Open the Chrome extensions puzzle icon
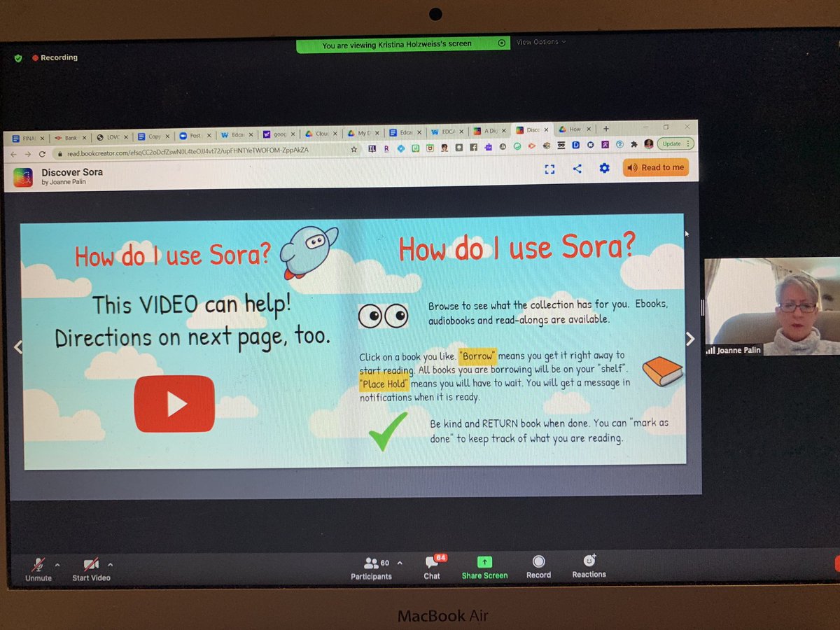 pyautogui.click(x=634, y=144)
